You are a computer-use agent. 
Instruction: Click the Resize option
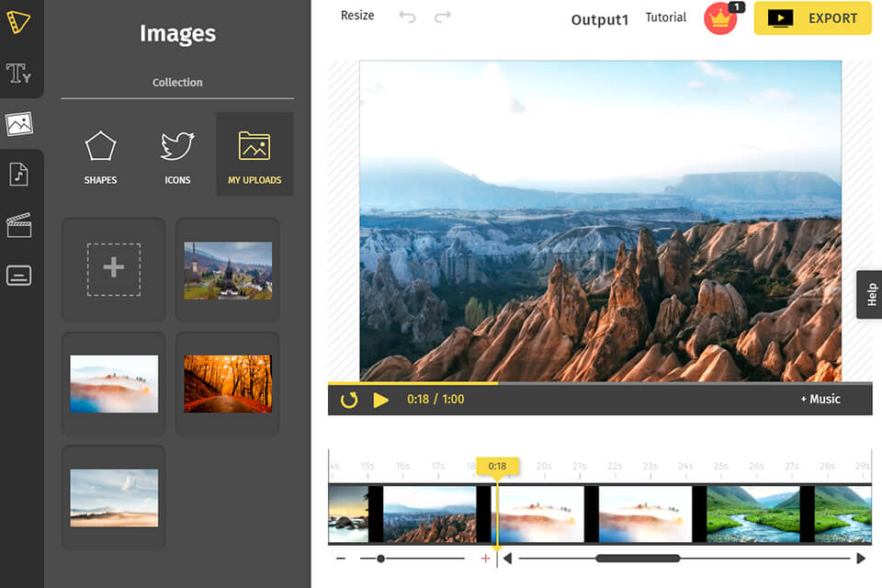click(x=357, y=16)
